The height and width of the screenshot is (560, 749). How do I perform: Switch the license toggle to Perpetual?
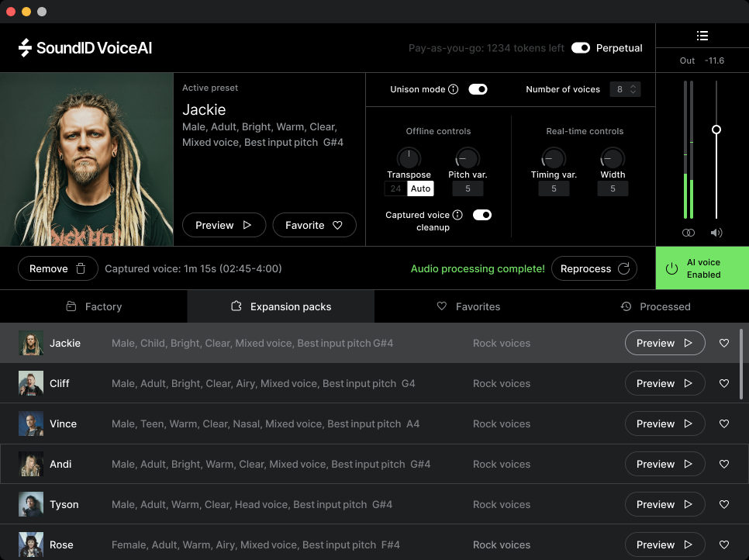(x=580, y=47)
